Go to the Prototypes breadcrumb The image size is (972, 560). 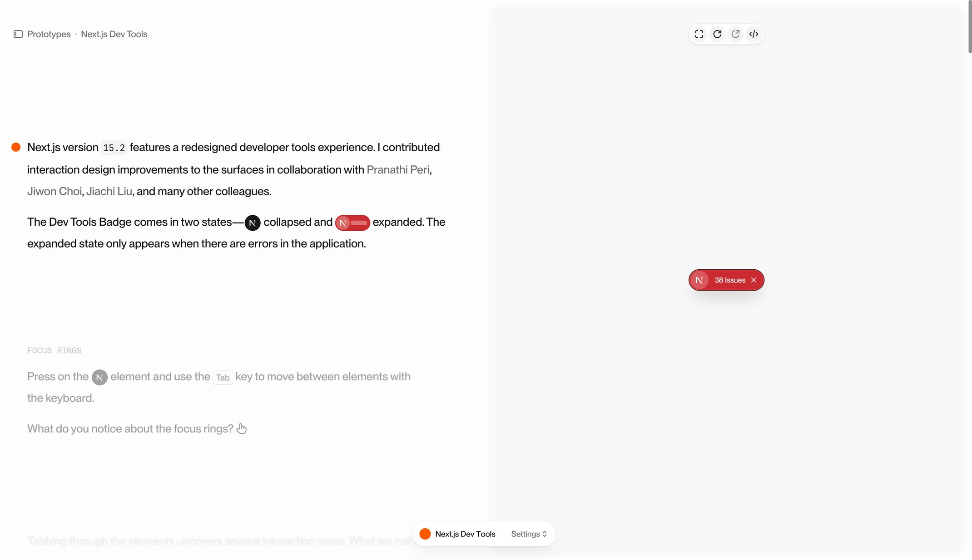tap(49, 34)
